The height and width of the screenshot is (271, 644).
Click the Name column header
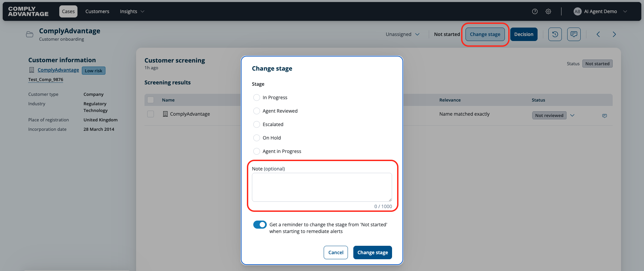(x=168, y=100)
